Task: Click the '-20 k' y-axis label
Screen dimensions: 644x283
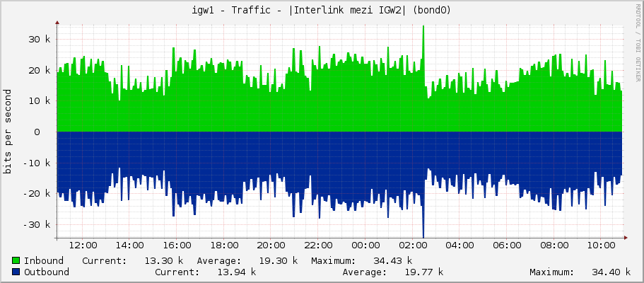Action: point(37,194)
